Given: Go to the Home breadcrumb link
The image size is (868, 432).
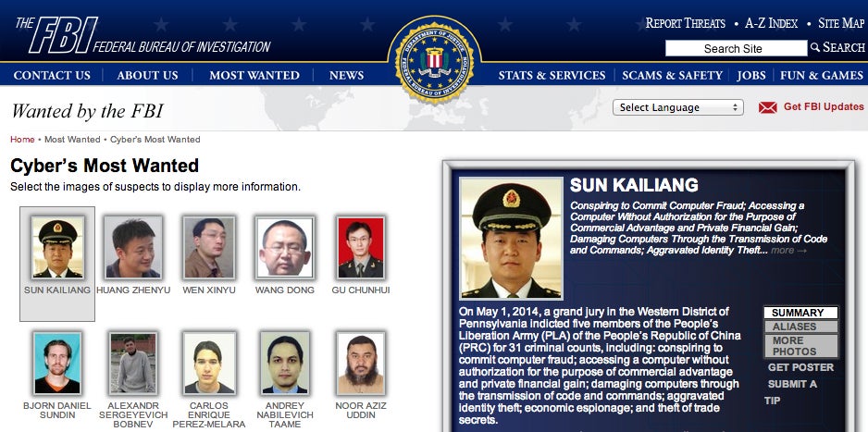Looking at the screenshot, I should [x=22, y=140].
